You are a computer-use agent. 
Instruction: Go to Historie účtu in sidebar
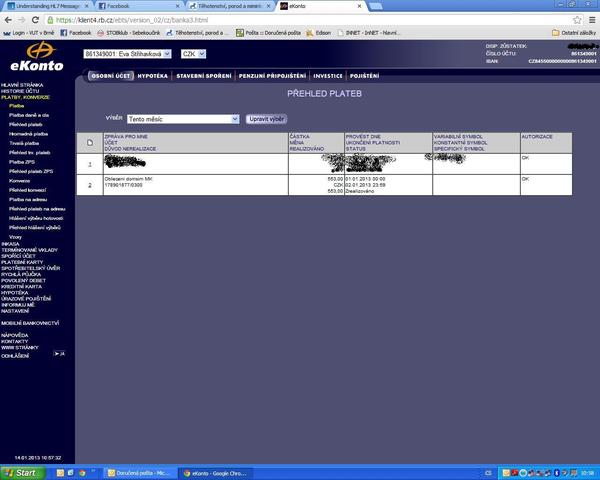coord(19,91)
